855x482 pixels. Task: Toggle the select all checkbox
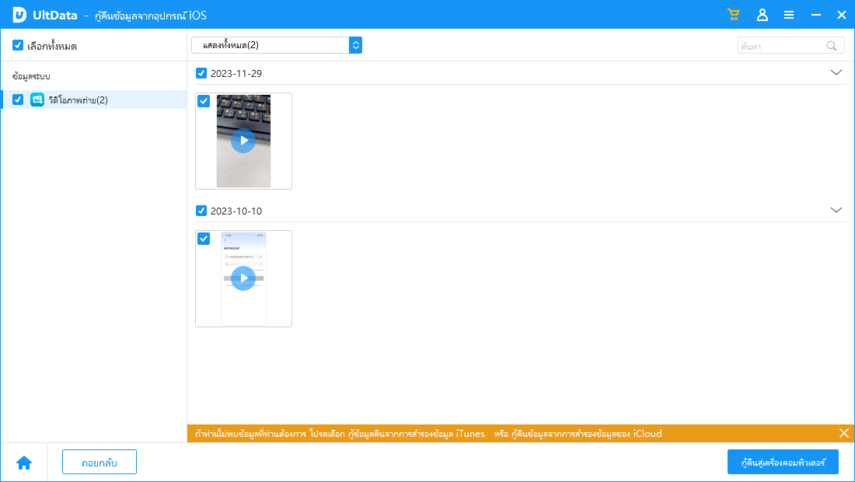[x=18, y=45]
